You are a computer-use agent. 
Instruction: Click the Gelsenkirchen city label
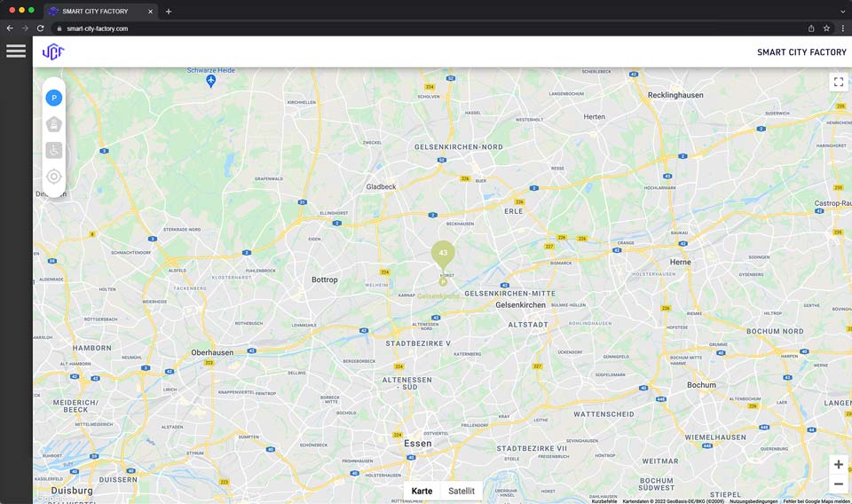point(521,304)
